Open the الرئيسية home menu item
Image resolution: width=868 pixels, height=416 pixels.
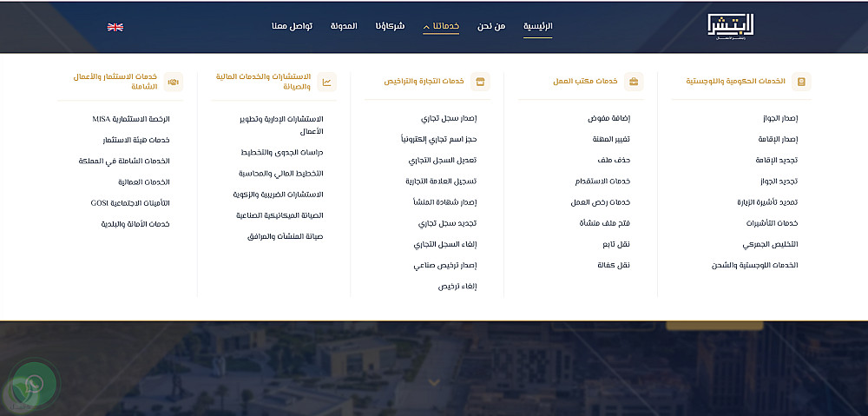pyautogui.click(x=538, y=26)
